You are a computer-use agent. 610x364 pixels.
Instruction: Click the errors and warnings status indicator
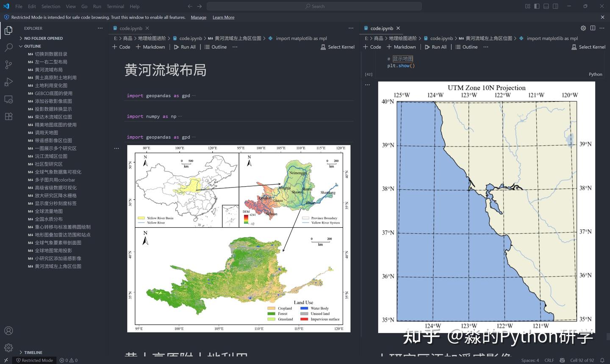pos(69,360)
